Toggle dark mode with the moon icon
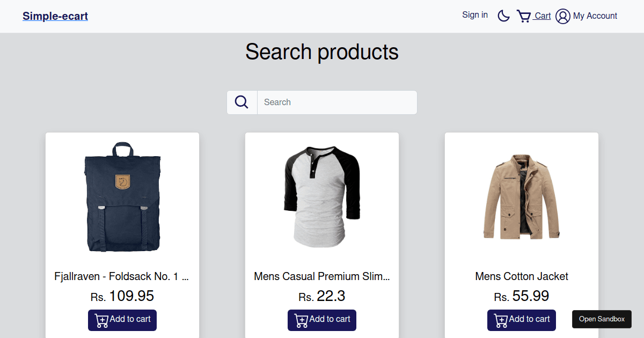 click(x=503, y=16)
